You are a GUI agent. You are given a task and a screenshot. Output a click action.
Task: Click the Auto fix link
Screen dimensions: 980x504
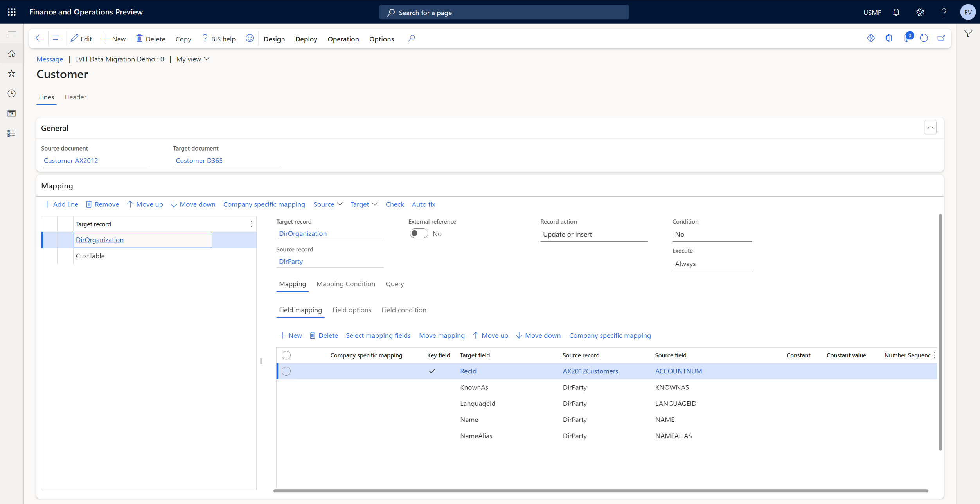tap(424, 204)
